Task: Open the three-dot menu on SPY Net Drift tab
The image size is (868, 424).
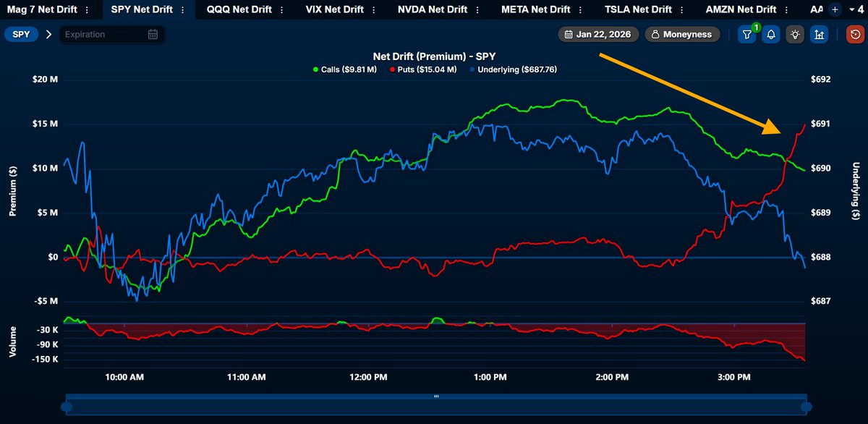Action: (182, 10)
